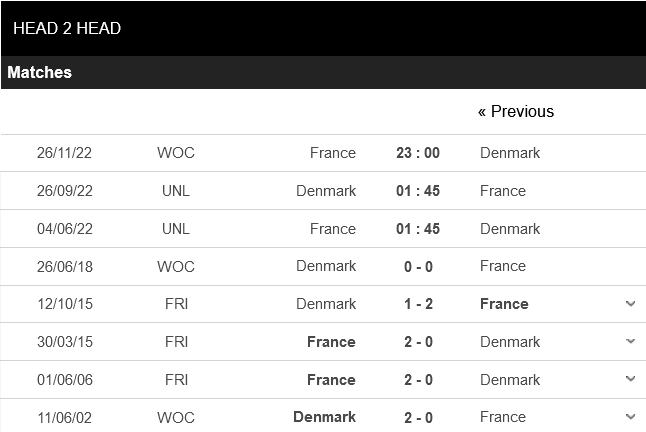Expand the 01/06/06 friendly match row

point(630,380)
